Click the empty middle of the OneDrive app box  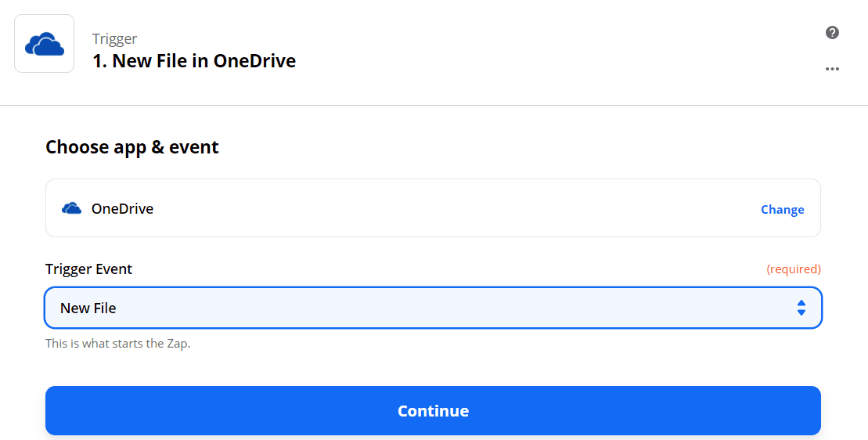click(454, 208)
